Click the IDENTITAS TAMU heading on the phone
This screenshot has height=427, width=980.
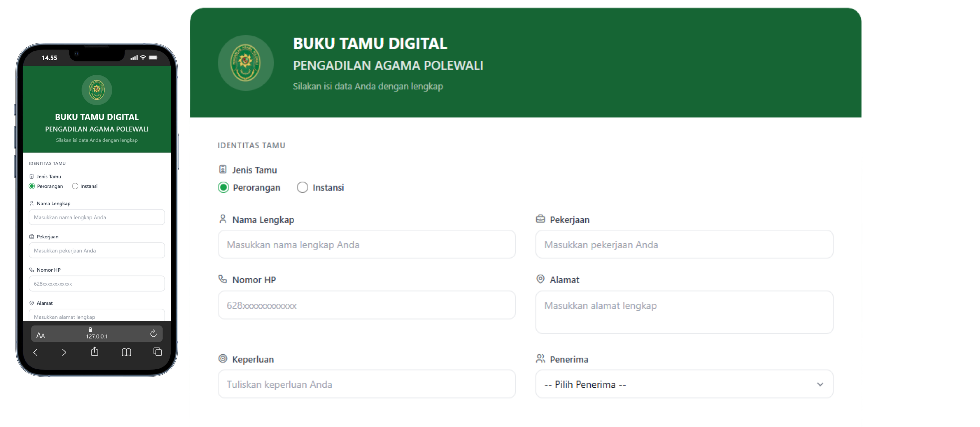47,163
